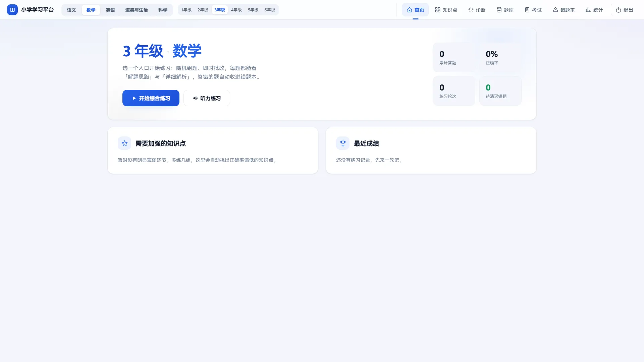The width and height of the screenshot is (644, 362).
Task: Click the grid icon beside 知识点
Action: coord(437,10)
